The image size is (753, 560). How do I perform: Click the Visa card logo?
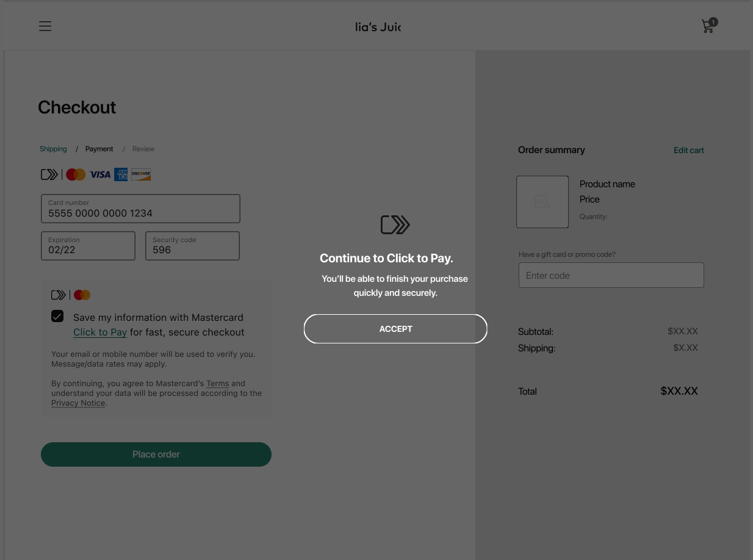click(100, 175)
